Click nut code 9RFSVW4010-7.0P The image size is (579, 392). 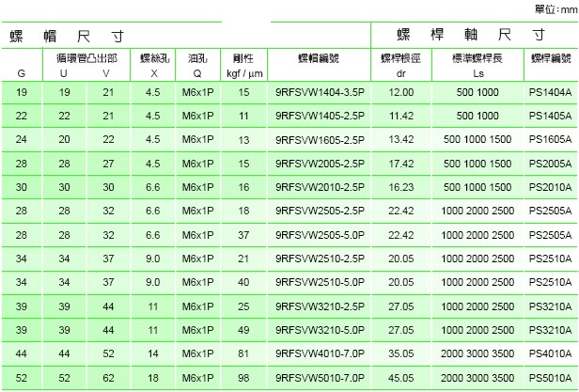click(315, 353)
